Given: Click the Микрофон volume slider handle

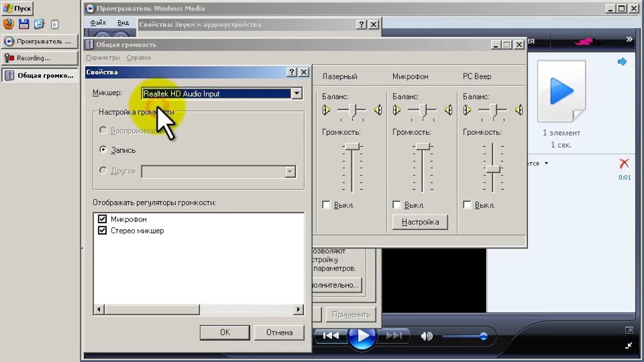Looking at the screenshot, I should pyautogui.click(x=423, y=146).
